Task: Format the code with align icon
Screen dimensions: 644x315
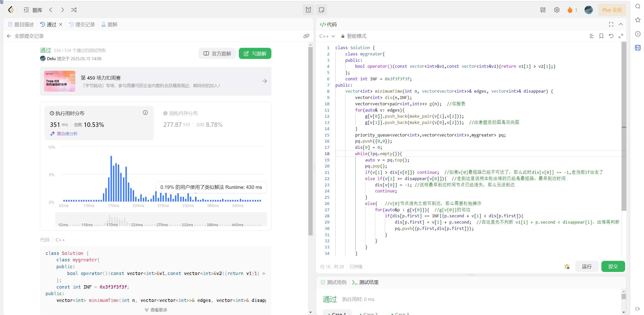Action: pos(592,36)
